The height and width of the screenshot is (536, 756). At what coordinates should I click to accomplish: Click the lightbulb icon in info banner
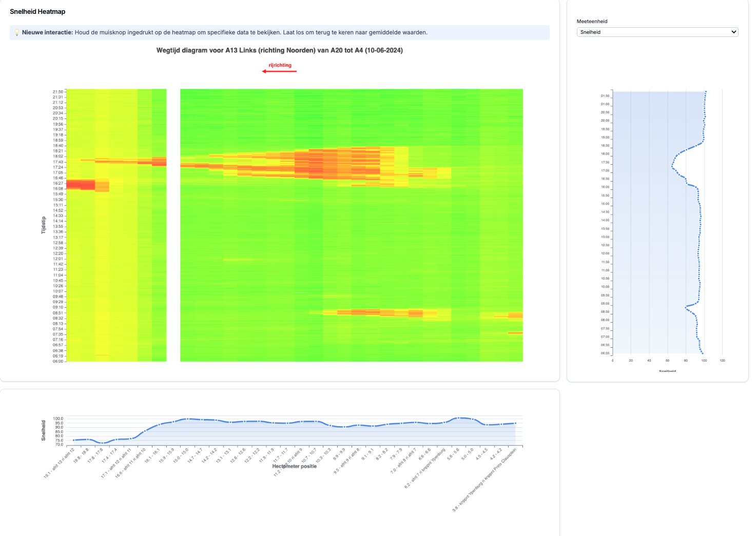(17, 32)
